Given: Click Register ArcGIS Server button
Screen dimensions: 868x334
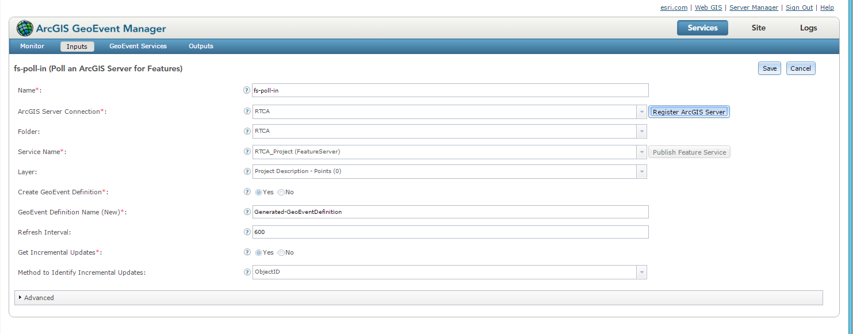Looking at the screenshot, I should click(689, 112).
